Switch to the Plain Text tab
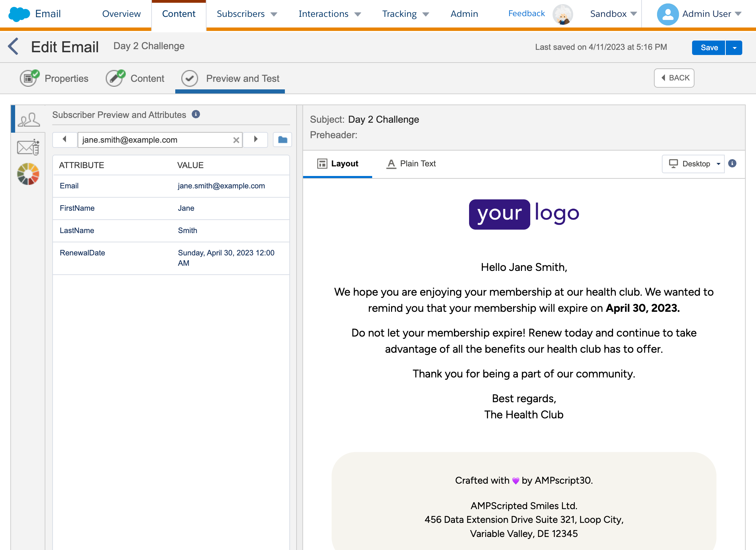This screenshot has height=550, width=756. click(x=411, y=164)
